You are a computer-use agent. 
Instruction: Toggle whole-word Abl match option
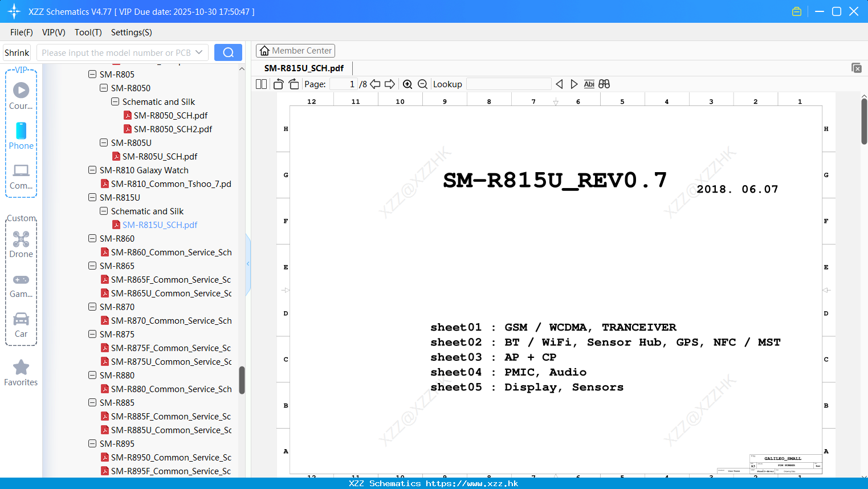pos(589,84)
